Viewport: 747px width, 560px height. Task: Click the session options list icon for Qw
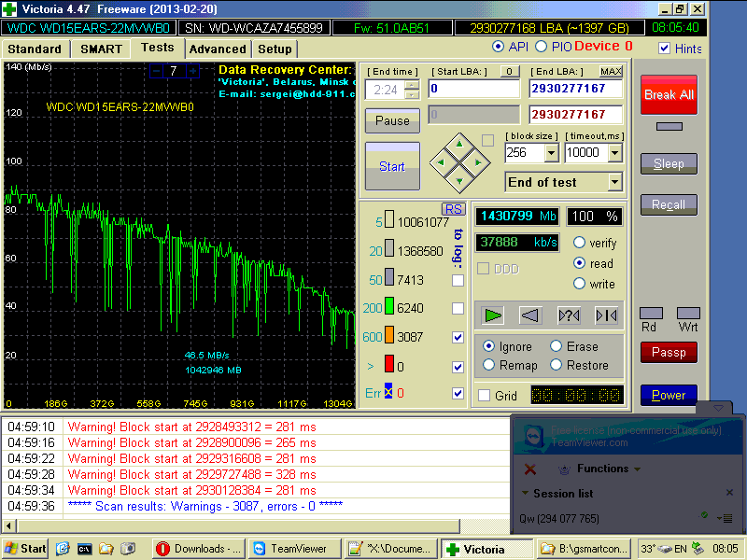tap(726, 518)
